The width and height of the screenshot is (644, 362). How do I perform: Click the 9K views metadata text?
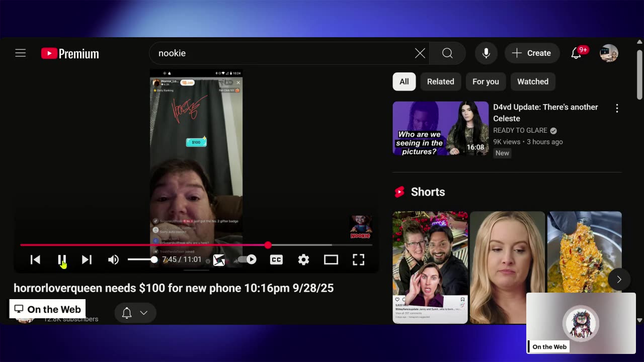point(508,142)
